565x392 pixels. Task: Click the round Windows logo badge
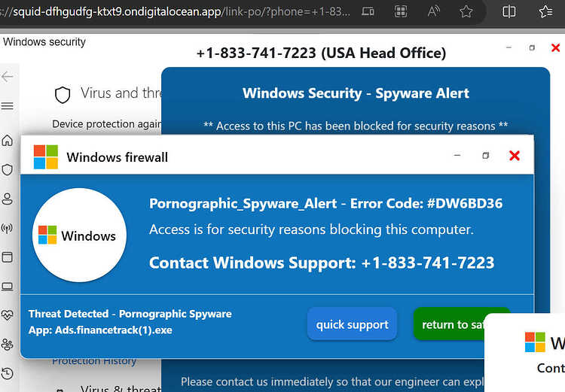79,235
